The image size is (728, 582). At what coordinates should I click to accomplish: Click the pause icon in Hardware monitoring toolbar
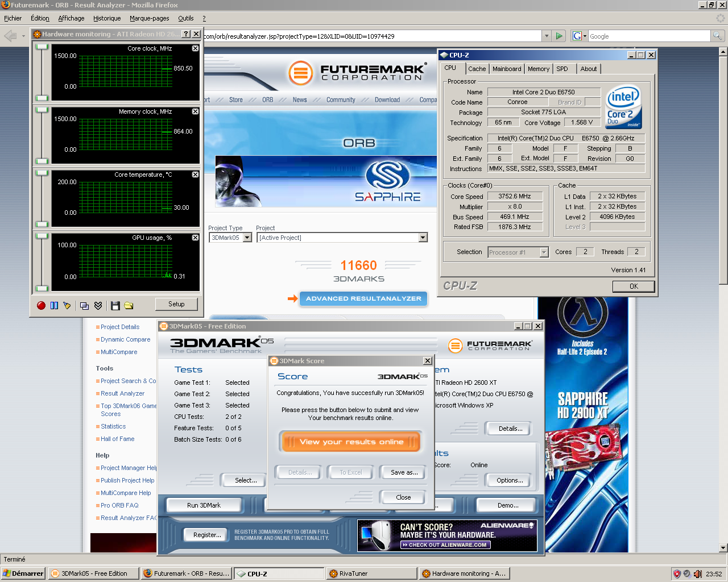point(54,305)
